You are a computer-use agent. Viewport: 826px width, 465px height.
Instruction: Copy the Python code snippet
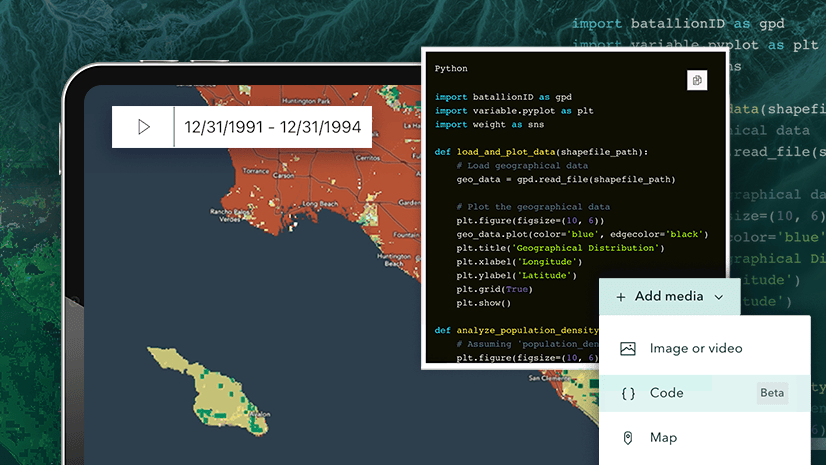[x=697, y=81]
